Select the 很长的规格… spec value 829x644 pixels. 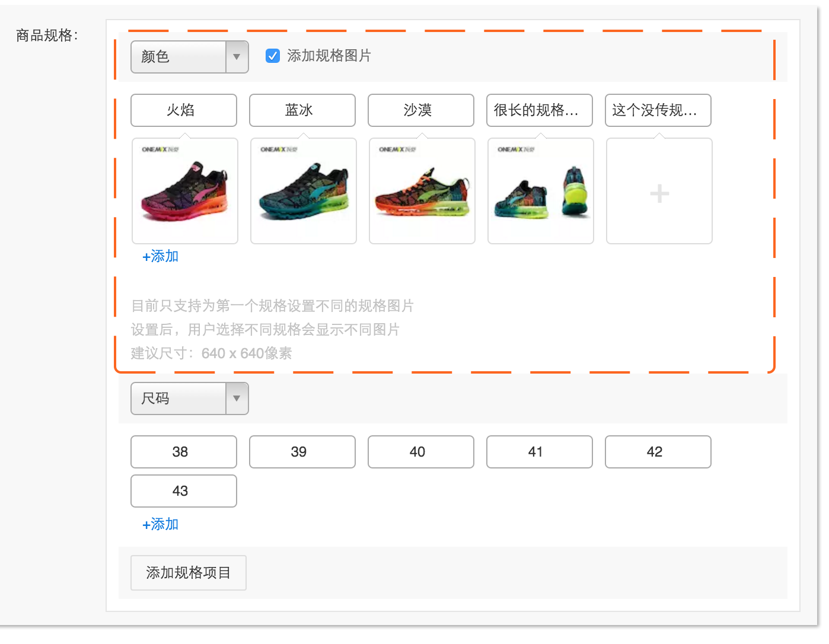[x=540, y=110]
